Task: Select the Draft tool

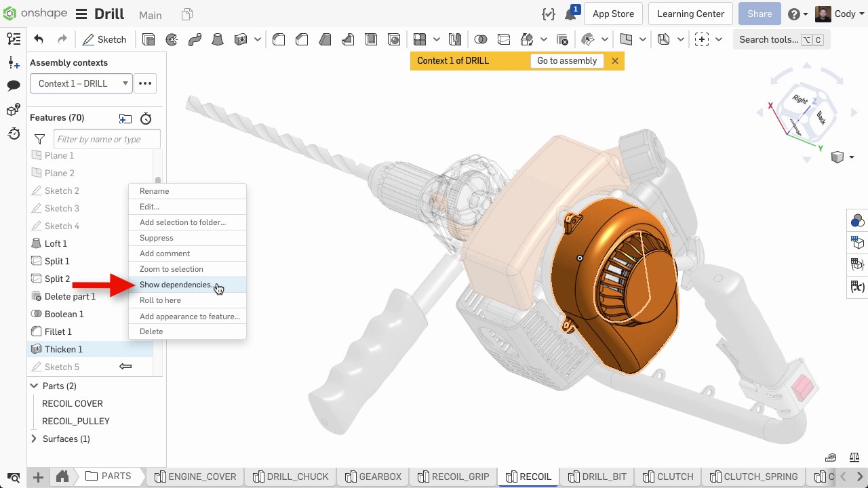Action: 325,39
